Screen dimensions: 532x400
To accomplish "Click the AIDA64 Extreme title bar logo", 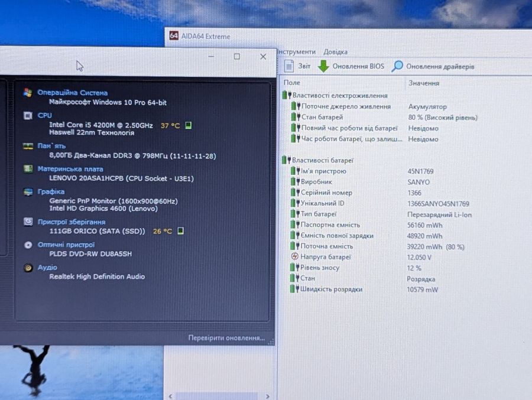I will [x=174, y=35].
